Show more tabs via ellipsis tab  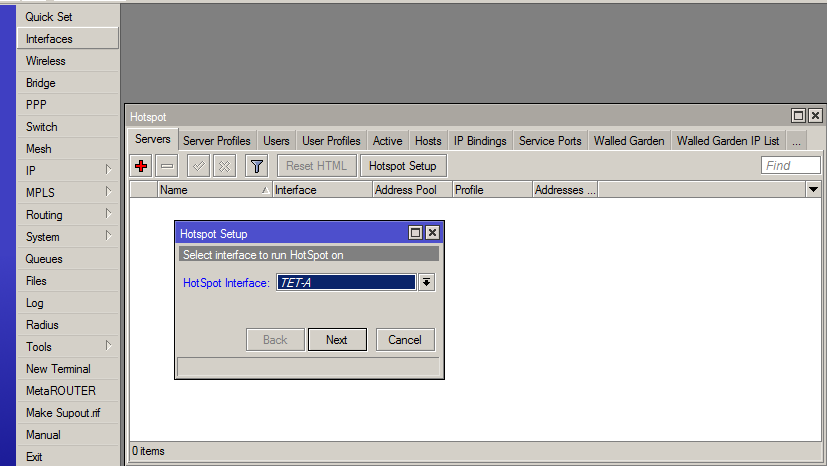click(796, 141)
